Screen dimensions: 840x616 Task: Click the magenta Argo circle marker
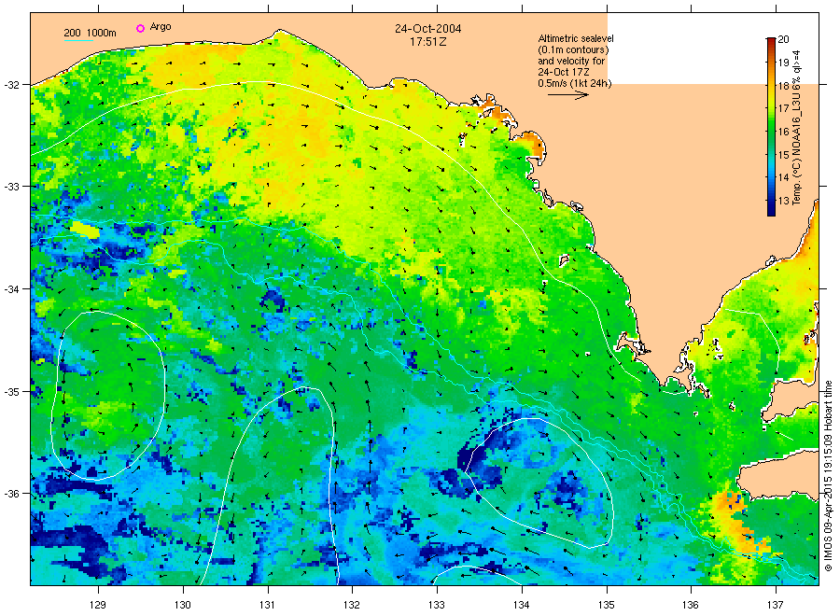click(140, 28)
